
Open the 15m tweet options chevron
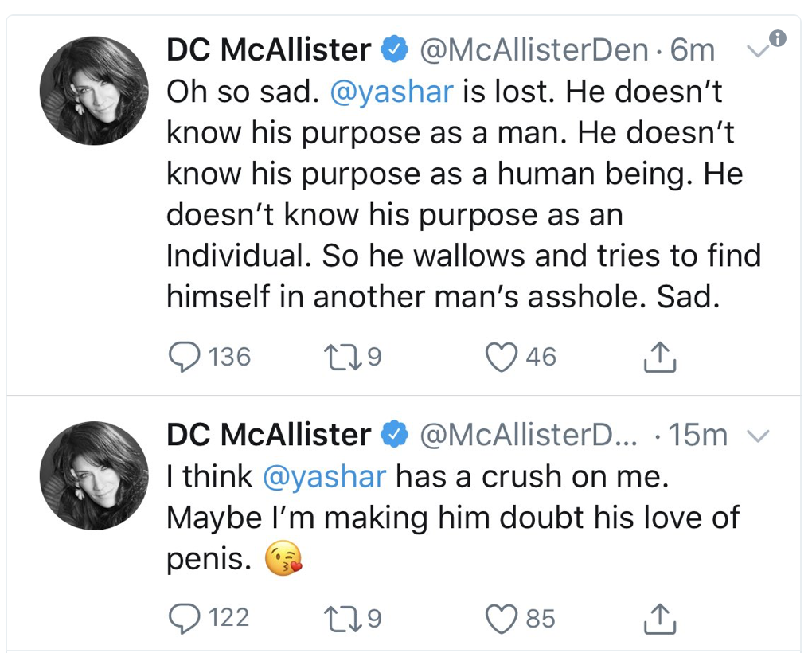point(759,436)
